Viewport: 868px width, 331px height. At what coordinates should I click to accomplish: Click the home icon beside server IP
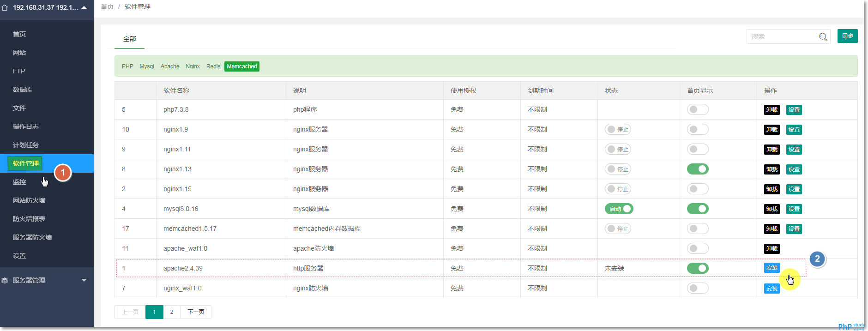5,8
